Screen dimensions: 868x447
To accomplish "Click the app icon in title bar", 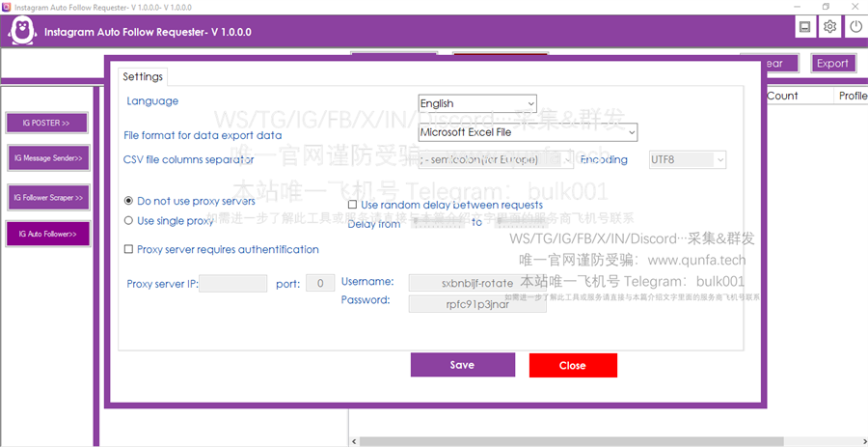I will point(6,7).
